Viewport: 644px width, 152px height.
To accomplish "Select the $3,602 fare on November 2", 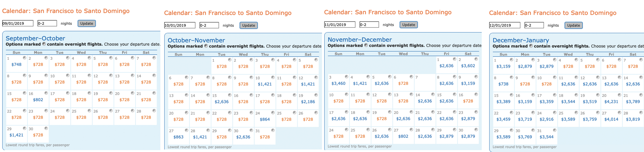I will [468, 66].
